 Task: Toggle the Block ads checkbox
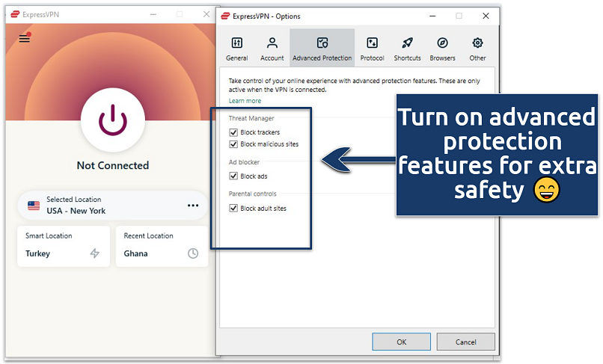coord(233,176)
